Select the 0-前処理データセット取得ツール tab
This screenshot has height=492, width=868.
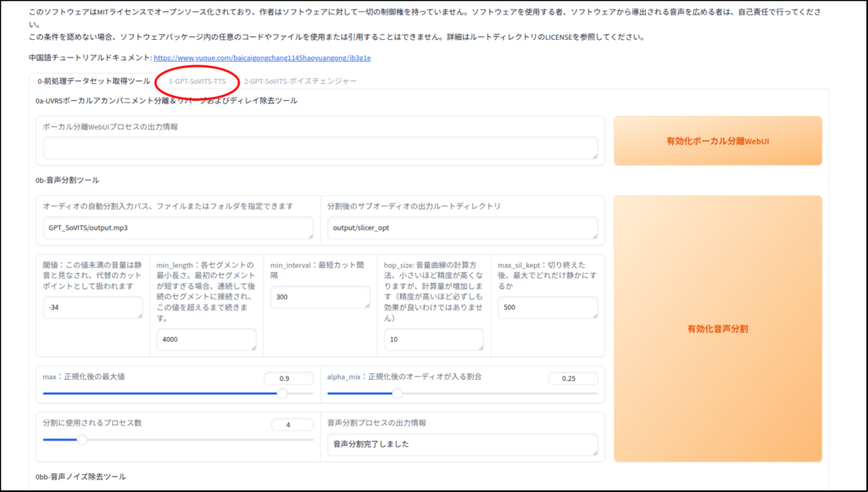pos(93,81)
